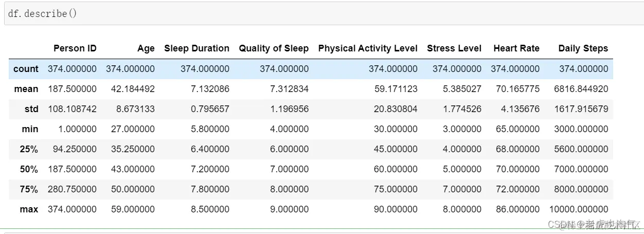Click min Heart Rate value 65.000000

tap(518, 129)
